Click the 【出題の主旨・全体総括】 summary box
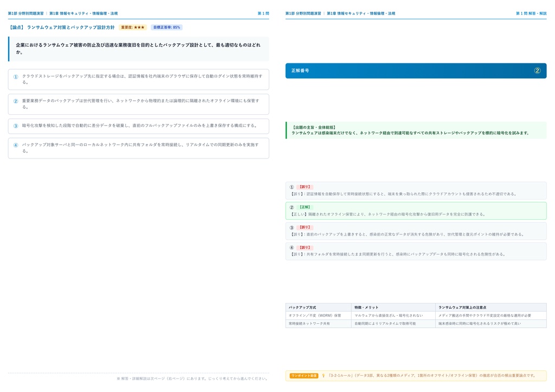555x392 pixels. tap(416, 130)
